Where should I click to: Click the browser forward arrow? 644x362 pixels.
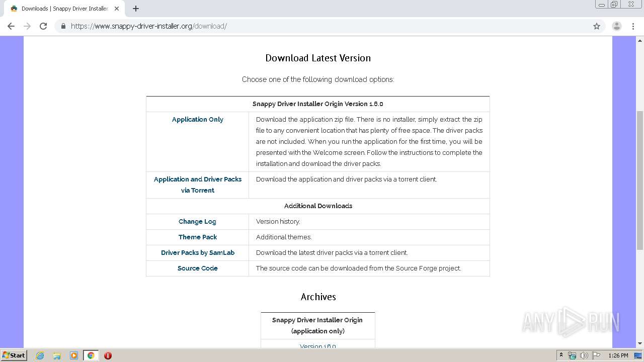pyautogui.click(x=27, y=26)
